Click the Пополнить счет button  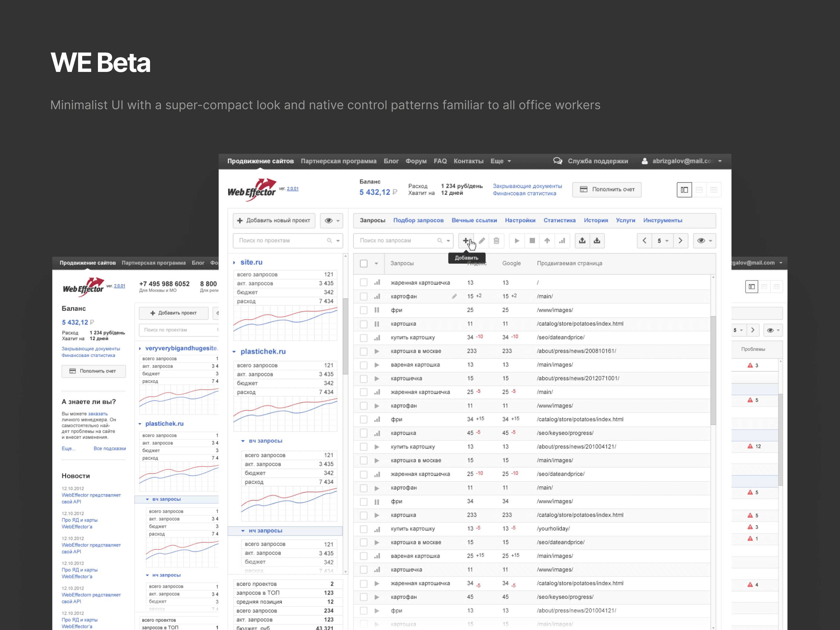607,190
